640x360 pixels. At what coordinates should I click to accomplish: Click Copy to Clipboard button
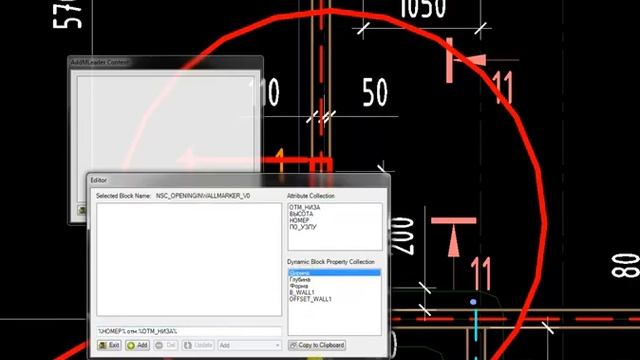tap(317, 345)
